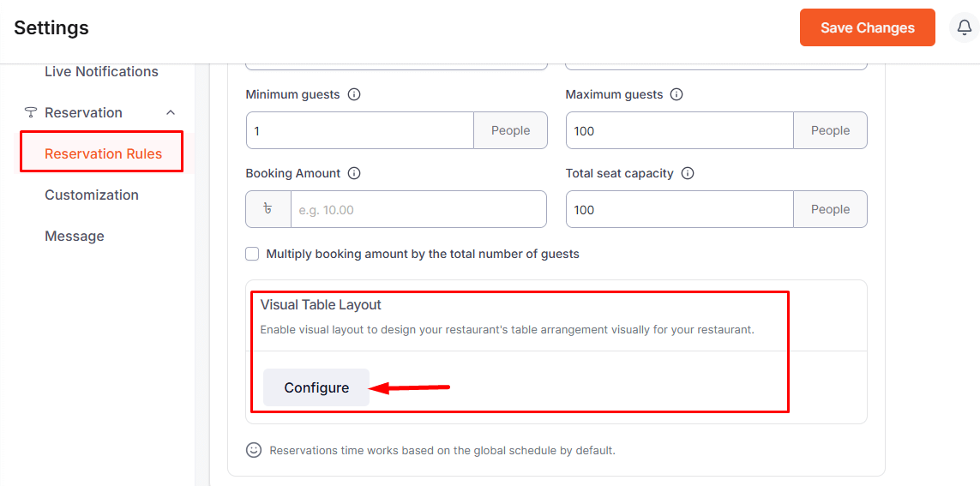Click the info icon next to Booking Amount
The height and width of the screenshot is (486, 980).
point(354,173)
